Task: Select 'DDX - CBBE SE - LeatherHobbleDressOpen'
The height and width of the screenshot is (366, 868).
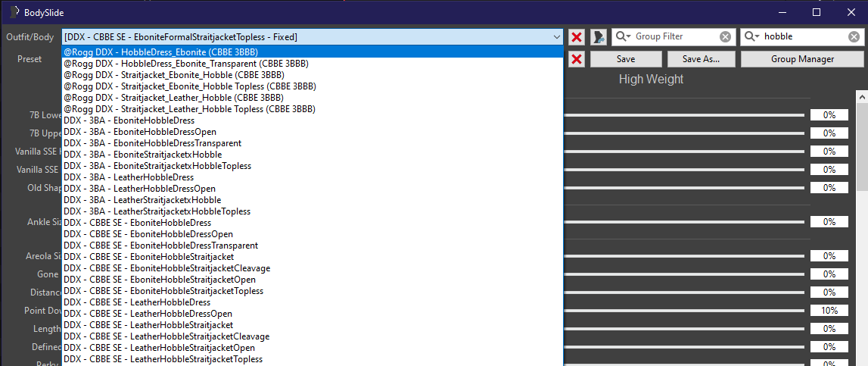Action: tap(313, 314)
